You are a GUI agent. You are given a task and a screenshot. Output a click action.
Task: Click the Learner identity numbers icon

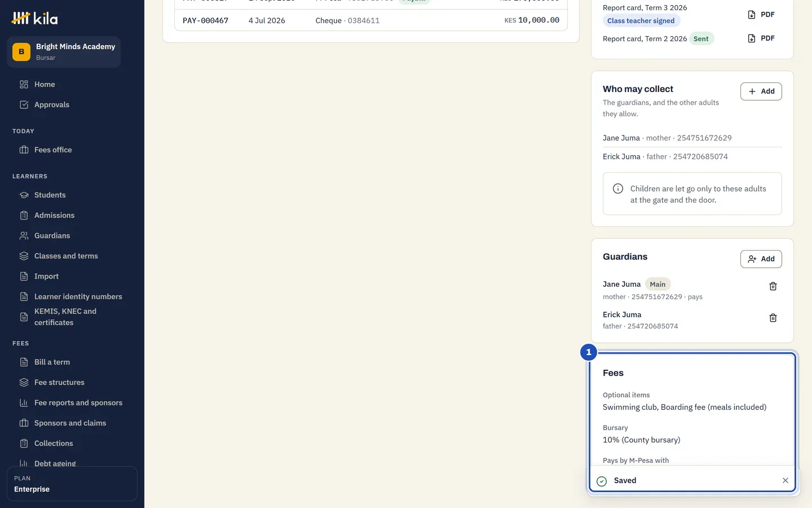click(24, 296)
